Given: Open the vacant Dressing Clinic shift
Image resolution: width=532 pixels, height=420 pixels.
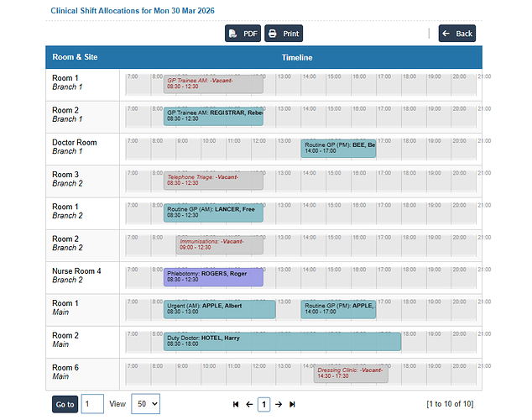Looking at the screenshot, I should pos(351,373).
